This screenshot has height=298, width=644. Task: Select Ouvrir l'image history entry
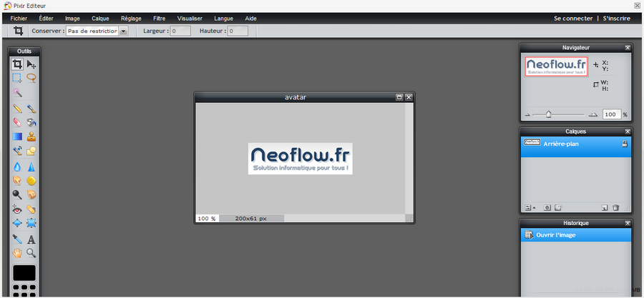(576, 235)
